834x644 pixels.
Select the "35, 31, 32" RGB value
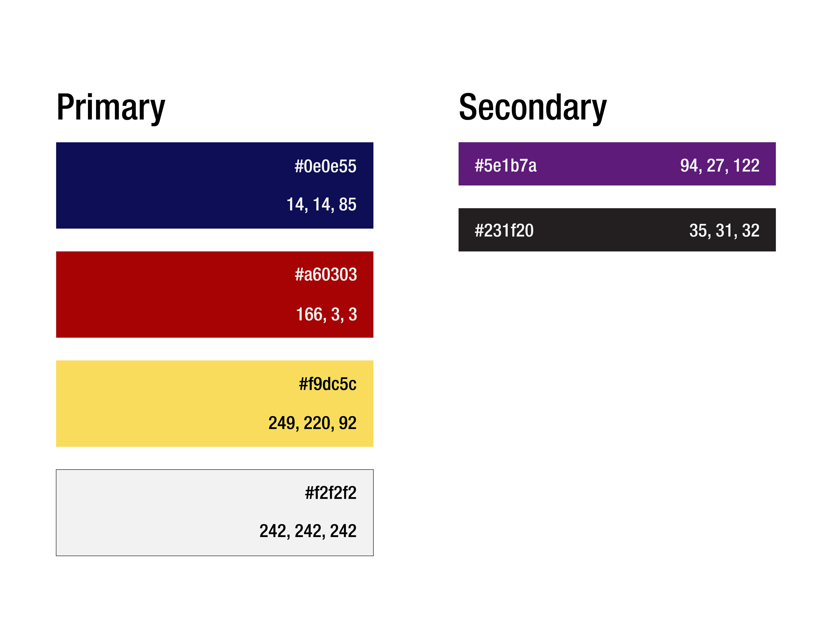(x=724, y=231)
